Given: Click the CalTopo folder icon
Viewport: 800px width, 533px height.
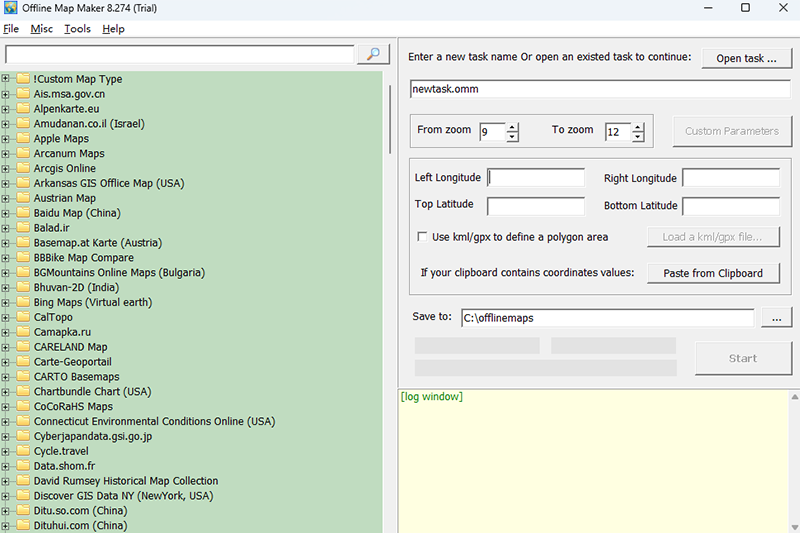Looking at the screenshot, I should tap(23, 317).
